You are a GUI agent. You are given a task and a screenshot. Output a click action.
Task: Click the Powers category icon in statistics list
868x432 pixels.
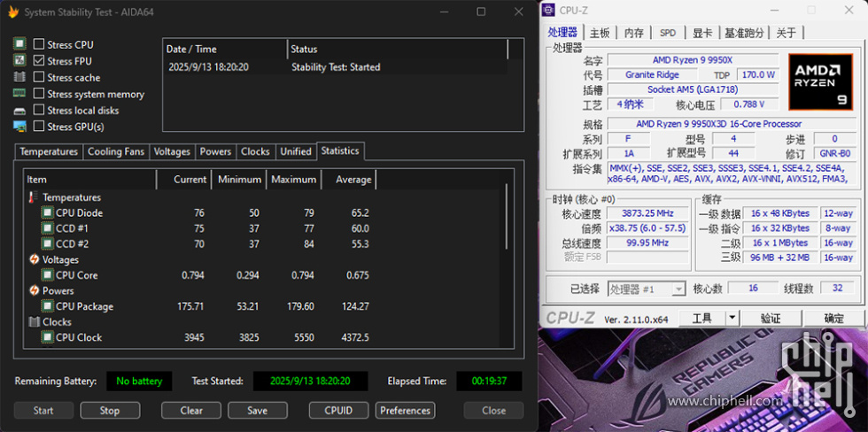tap(34, 290)
